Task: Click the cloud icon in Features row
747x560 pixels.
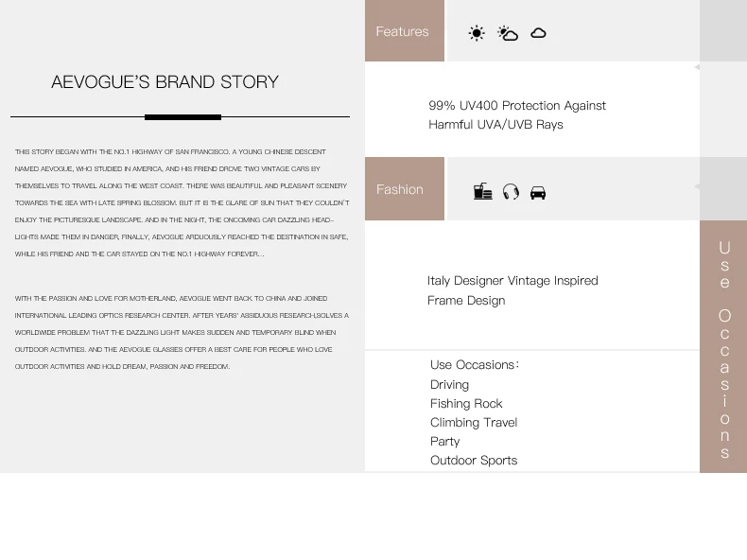Action: click(x=538, y=33)
